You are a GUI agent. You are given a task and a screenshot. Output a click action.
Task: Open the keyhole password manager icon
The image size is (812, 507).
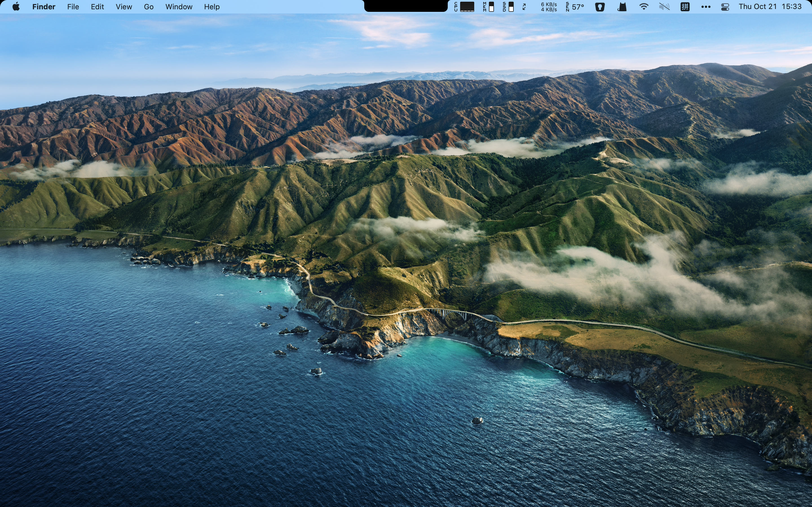pos(600,7)
